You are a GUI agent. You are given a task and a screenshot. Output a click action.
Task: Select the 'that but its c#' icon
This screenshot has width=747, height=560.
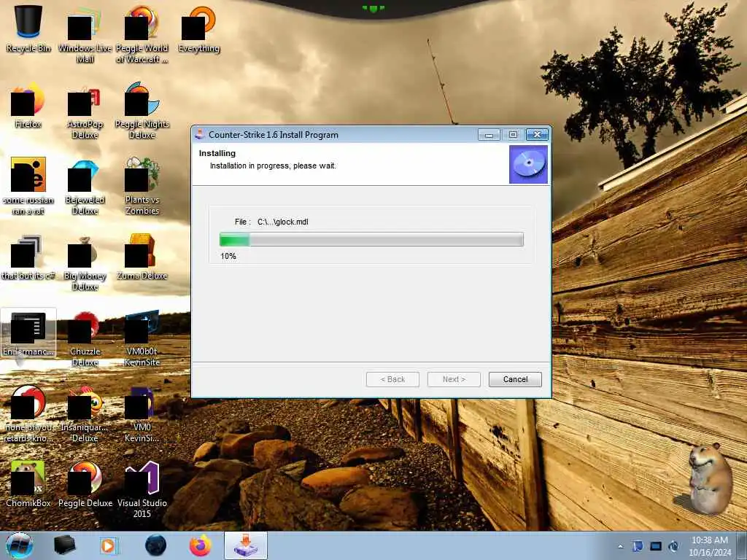point(28,257)
